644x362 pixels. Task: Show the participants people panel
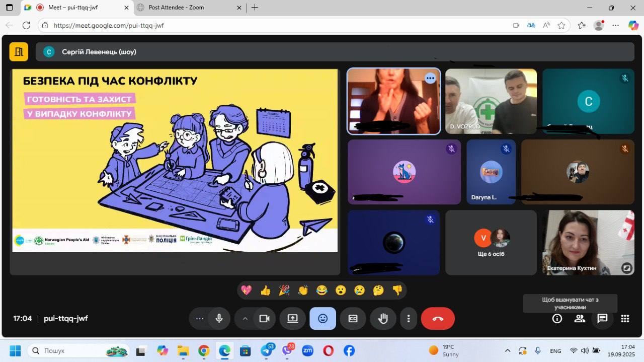[580, 318]
